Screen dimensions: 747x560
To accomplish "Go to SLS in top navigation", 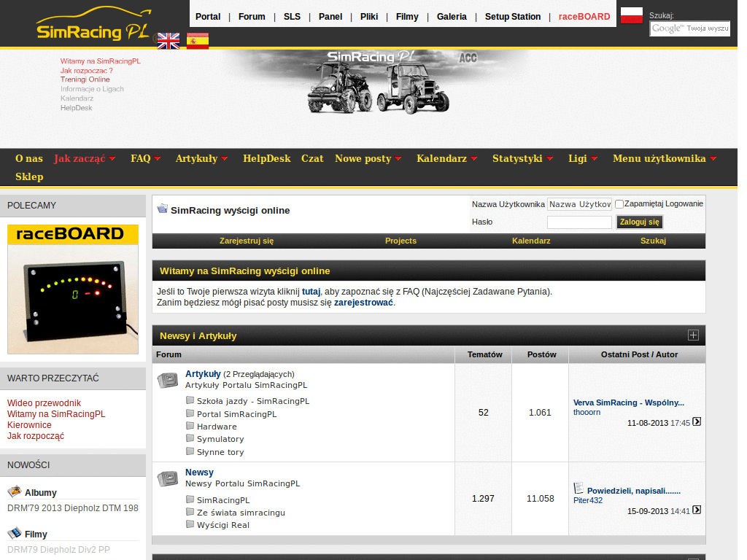I will tap(292, 17).
